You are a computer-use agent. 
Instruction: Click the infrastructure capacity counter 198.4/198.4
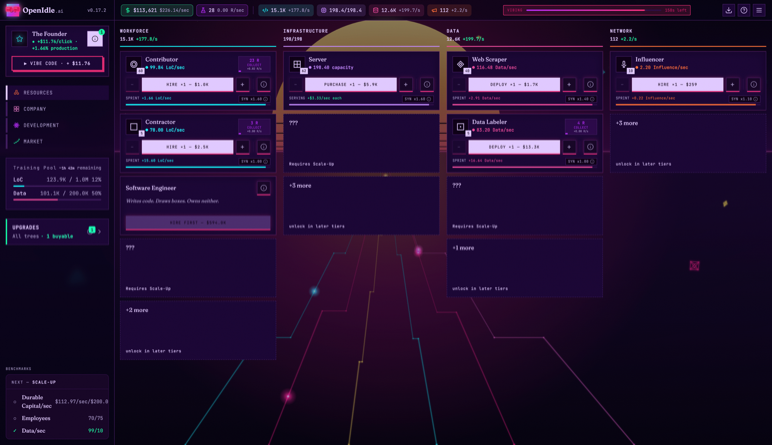pos(341,10)
